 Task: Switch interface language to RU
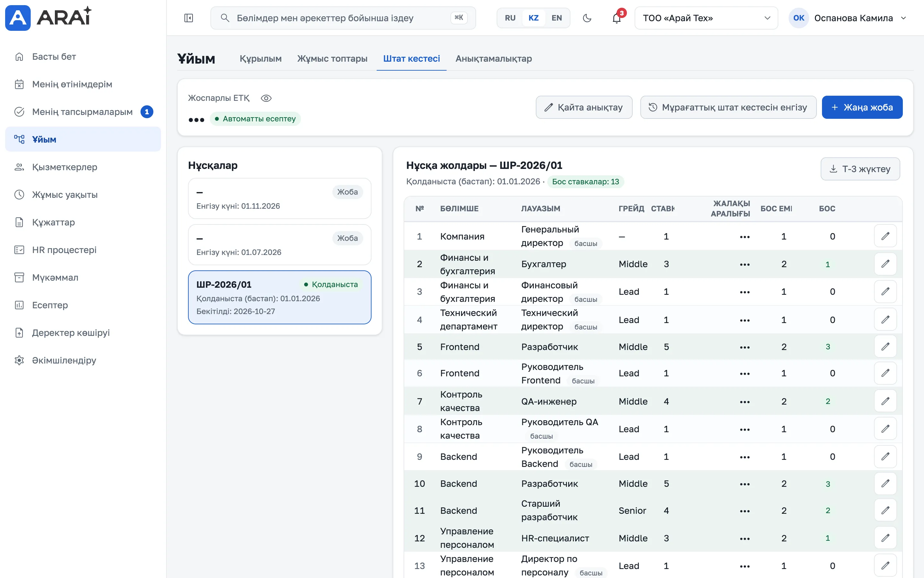click(x=510, y=18)
